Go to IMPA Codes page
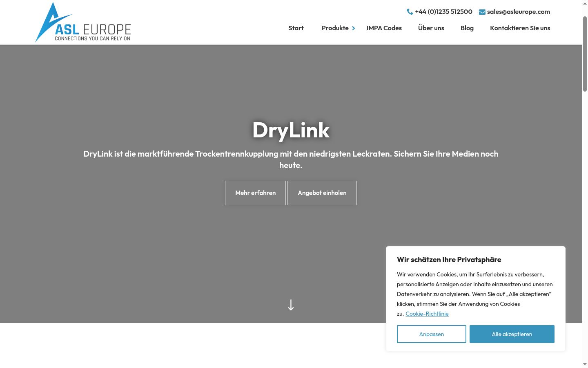 click(384, 28)
